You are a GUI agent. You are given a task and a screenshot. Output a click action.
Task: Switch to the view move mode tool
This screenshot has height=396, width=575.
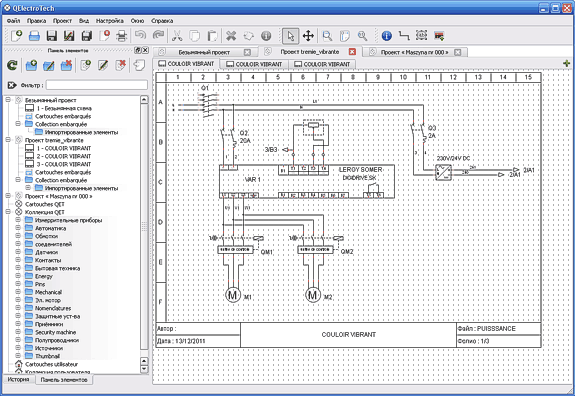pos(308,36)
